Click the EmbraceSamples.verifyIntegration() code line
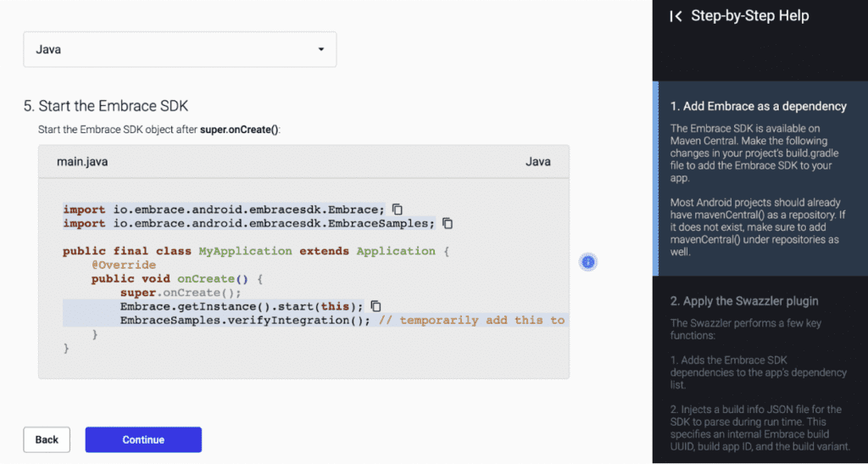 click(245, 320)
